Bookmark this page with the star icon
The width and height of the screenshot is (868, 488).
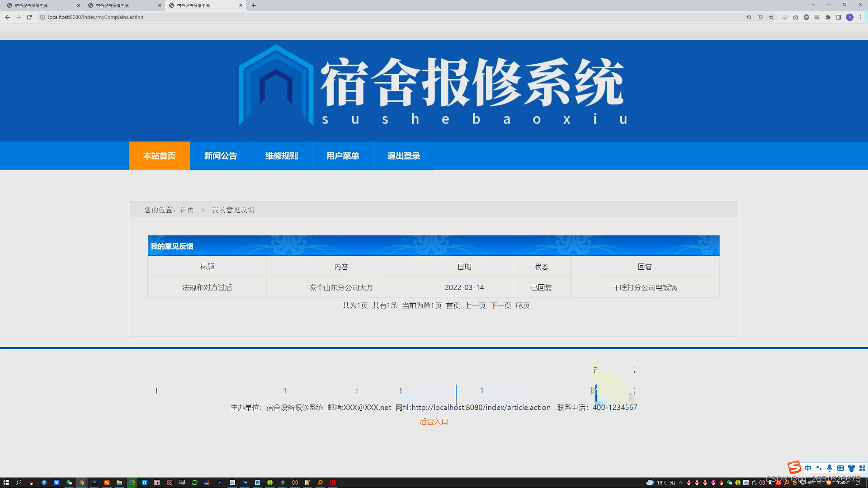click(x=771, y=17)
